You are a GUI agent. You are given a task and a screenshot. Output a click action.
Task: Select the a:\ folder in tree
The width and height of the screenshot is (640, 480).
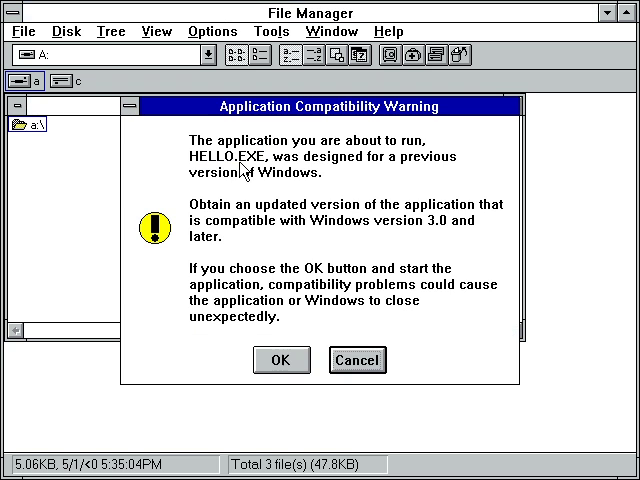29,125
